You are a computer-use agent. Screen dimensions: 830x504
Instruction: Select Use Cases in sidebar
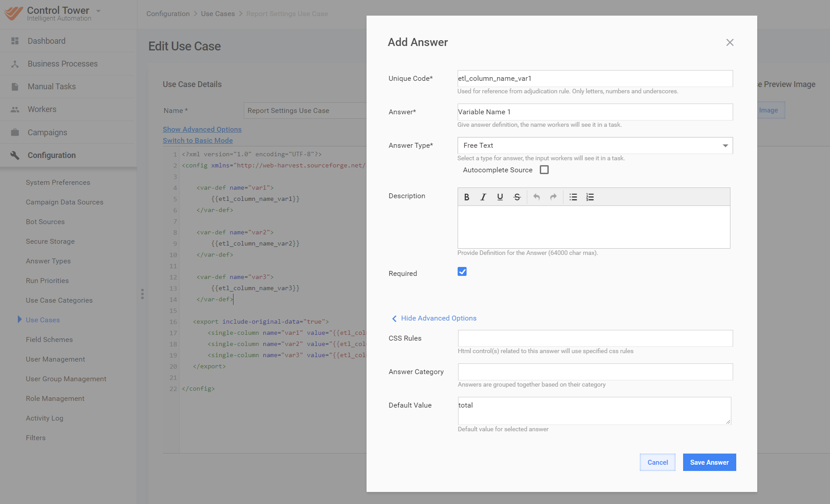tap(43, 320)
